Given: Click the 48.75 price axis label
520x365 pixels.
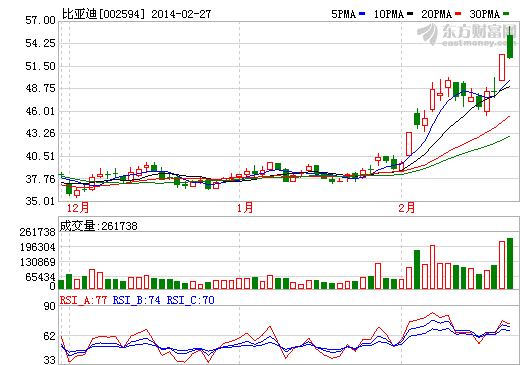Looking at the screenshot, I should (x=40, y=88).
